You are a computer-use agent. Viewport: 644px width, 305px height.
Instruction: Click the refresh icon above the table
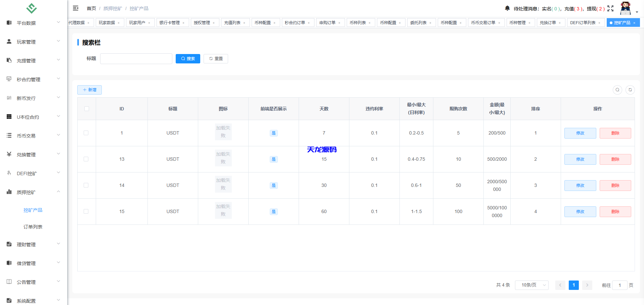pyautogui.click(x=630, y=90)
